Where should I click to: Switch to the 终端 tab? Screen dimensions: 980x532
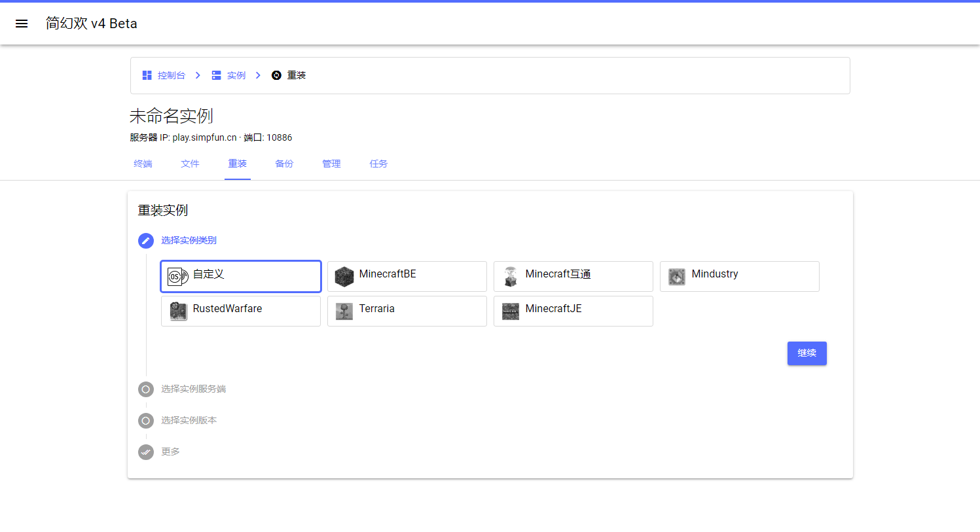[143, 164]
